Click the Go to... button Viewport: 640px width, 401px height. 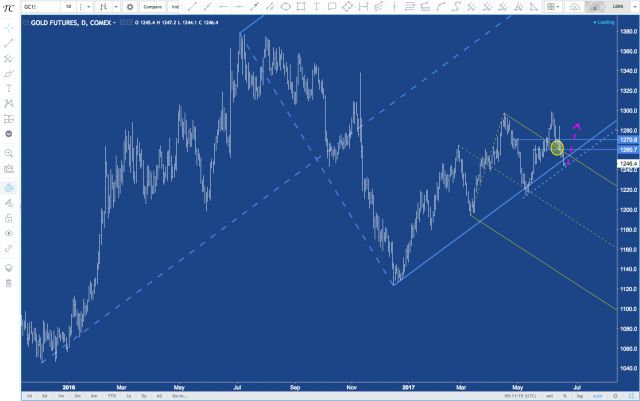180,396
